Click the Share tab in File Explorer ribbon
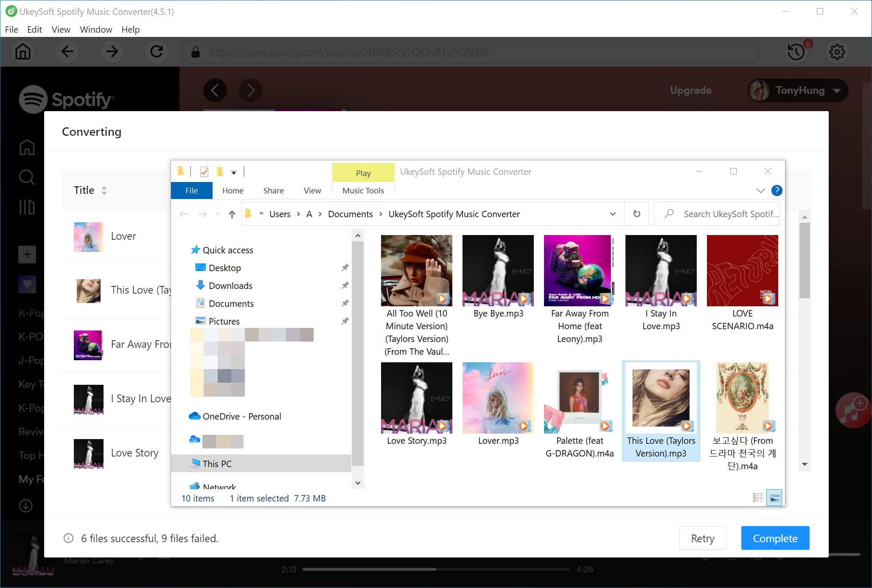 coord(273,190)
